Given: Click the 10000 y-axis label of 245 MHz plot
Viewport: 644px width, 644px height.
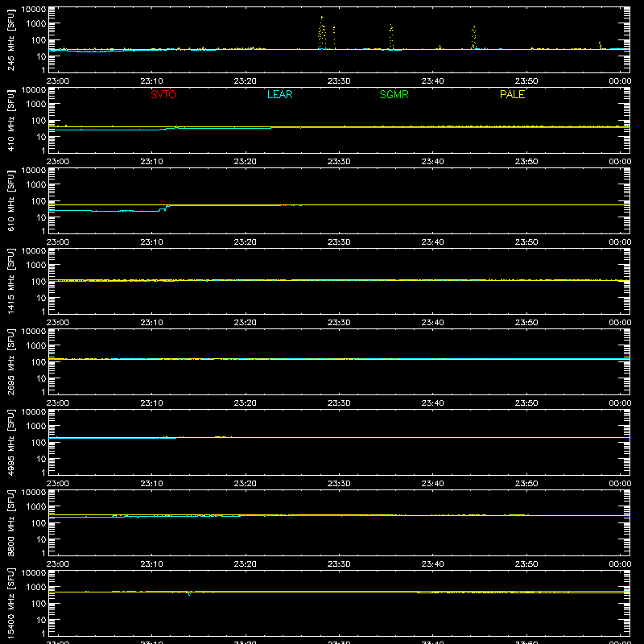Looking at the screenshot, I should tap(34, 9).
